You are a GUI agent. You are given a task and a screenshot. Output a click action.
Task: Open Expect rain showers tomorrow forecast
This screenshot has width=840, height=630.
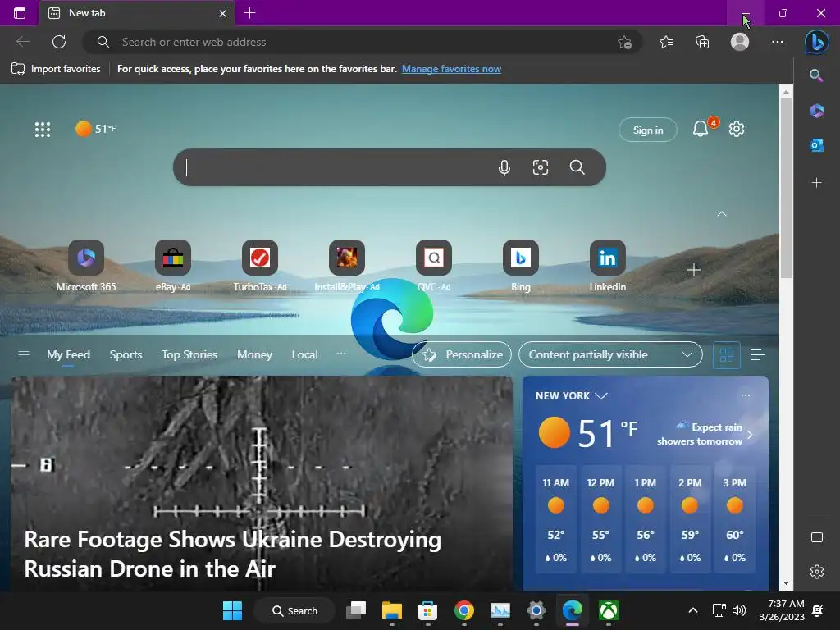tap(705, 434)
